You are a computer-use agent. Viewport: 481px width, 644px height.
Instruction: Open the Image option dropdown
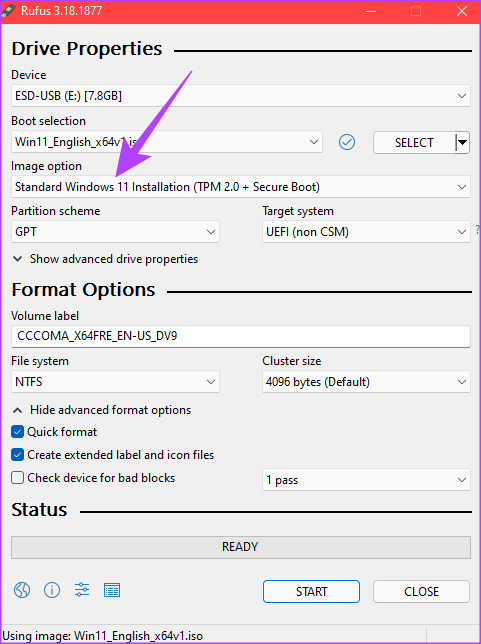tap(241, 187)
